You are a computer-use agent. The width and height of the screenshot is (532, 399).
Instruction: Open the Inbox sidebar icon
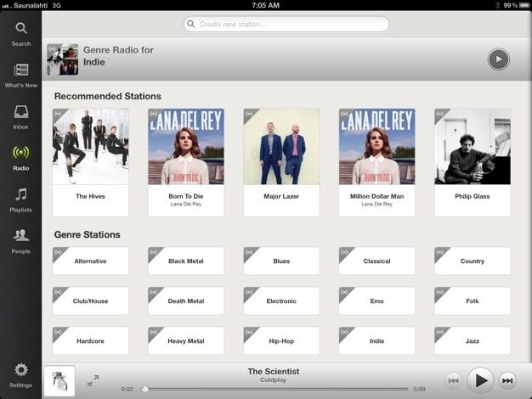pos(21,111)
